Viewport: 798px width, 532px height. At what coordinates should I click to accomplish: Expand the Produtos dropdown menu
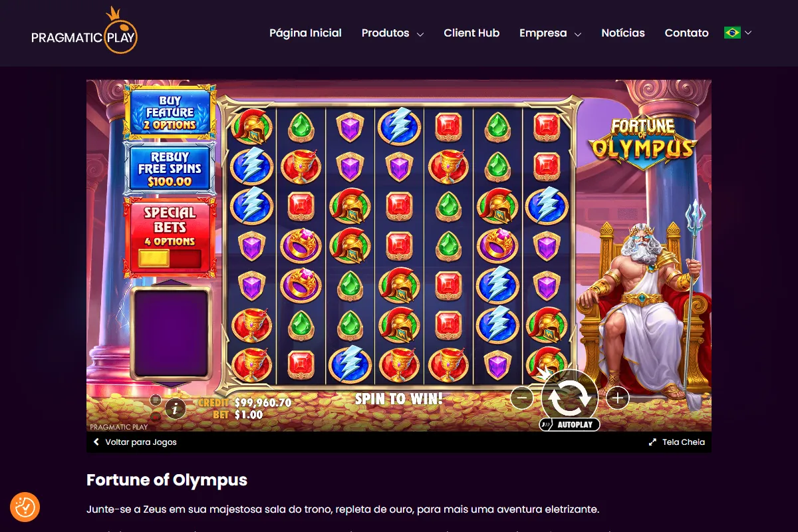(x=392, y=33)
